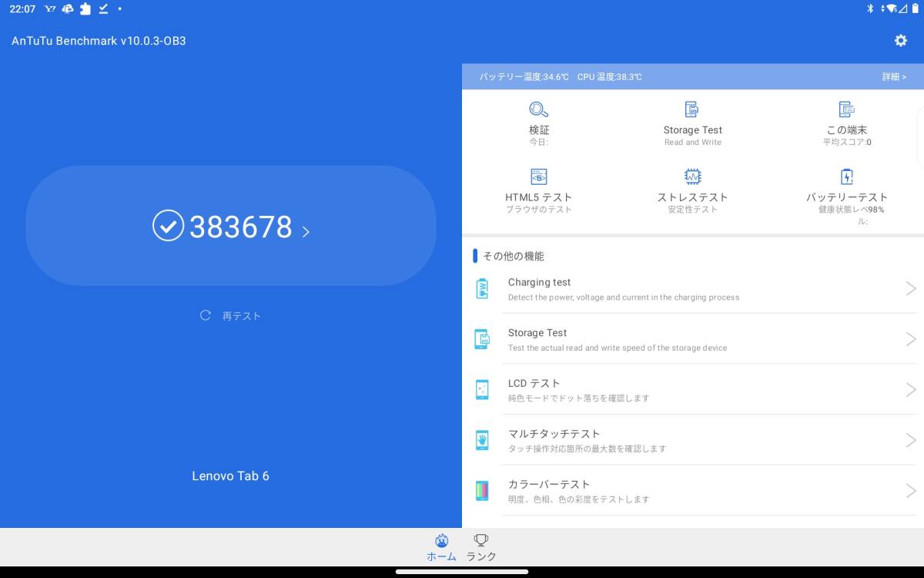Open the Storage Test grid icon
The height and width of the screenshot is (578, 924).
[x=692, y=109]
